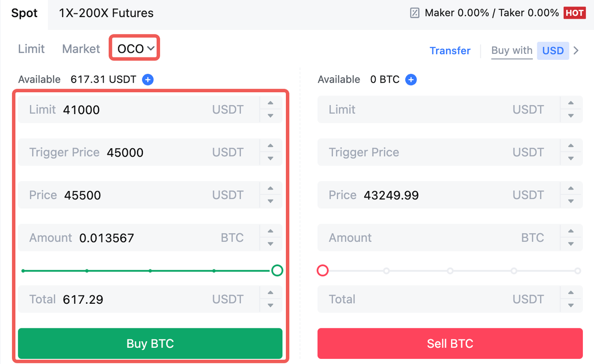The height and width of the screenshot is (364, 594).
Task: Click the plus icon beside available BTC
Action: [411, 80]
